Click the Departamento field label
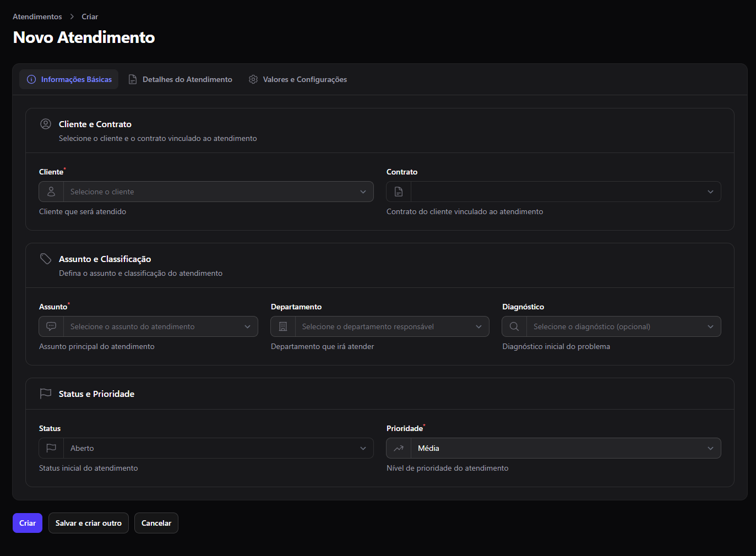The height and width of the screenshot is (556, 756). [296, 307]
